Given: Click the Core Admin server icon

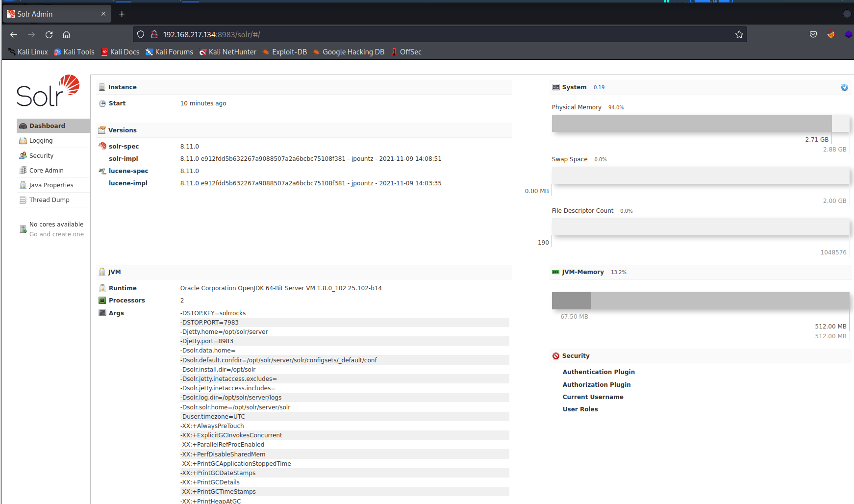Looking at the screenshot, I should pos(23,170).
